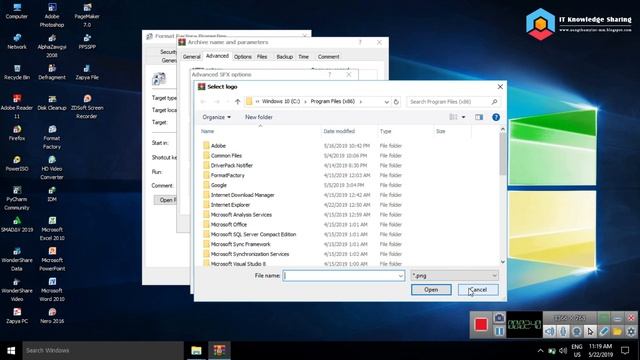Select the Microsoft Analysis Services folder
This screenshot has width=640, height=360.
(241, 215)
